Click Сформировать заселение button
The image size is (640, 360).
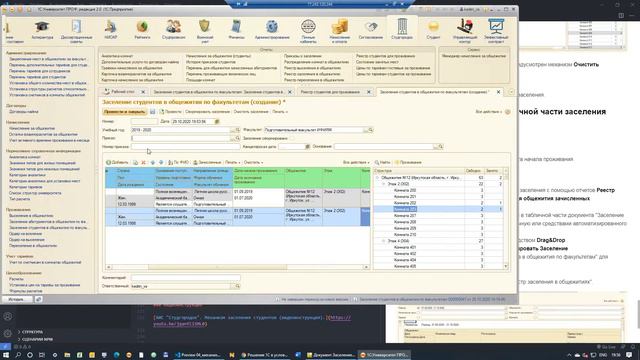207,111
